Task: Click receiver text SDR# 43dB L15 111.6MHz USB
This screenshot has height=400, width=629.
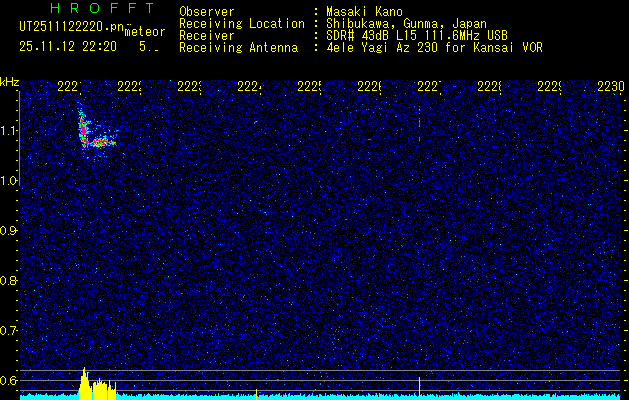Action: point(417,36)
